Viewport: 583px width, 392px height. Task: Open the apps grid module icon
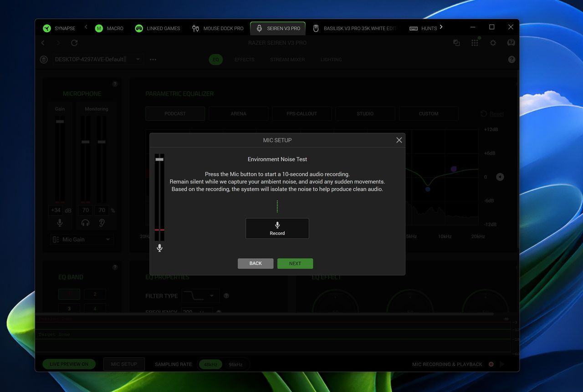click(x=475, y=43)
